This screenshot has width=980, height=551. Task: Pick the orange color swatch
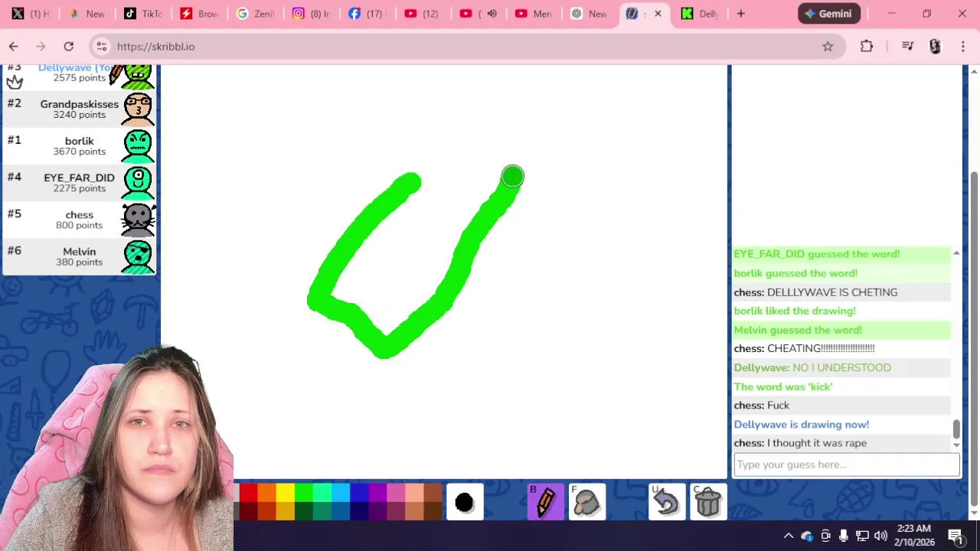[266, 493]
